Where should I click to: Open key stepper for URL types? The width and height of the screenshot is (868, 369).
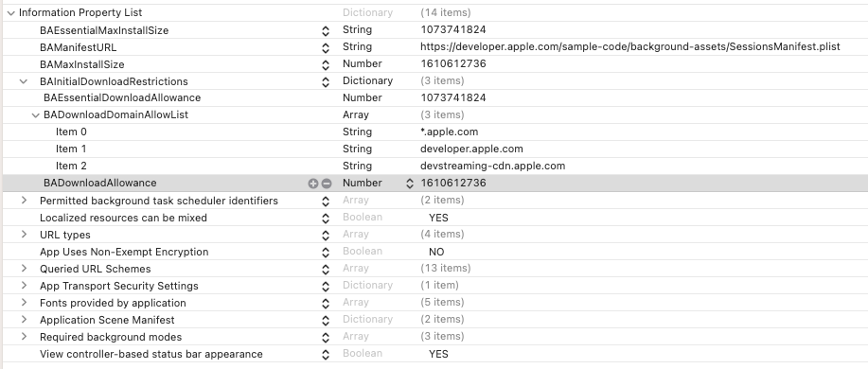click(326, 236)
